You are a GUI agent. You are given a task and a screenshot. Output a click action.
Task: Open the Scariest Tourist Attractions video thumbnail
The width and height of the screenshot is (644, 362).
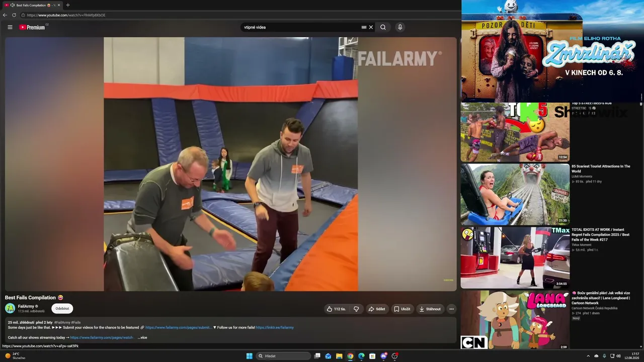pos(515,194)
